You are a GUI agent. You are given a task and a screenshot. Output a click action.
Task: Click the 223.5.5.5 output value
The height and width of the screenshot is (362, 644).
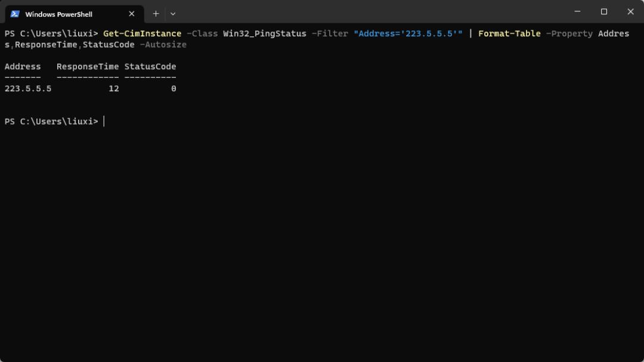[28, 89]
